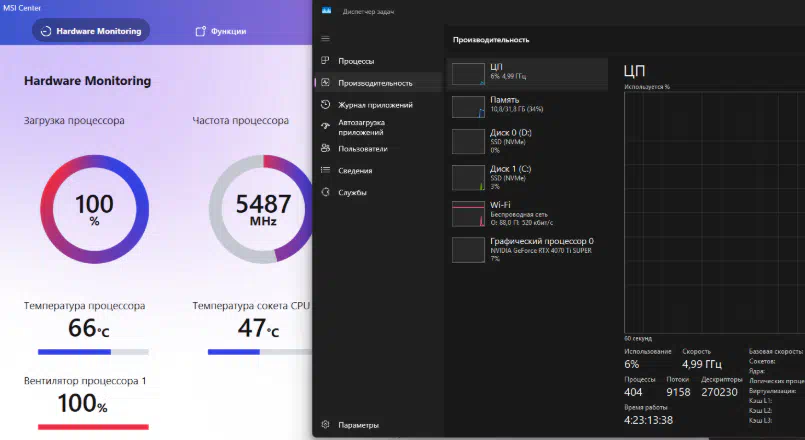
Task: Click the 100% processor fan value
Action: 83,404
